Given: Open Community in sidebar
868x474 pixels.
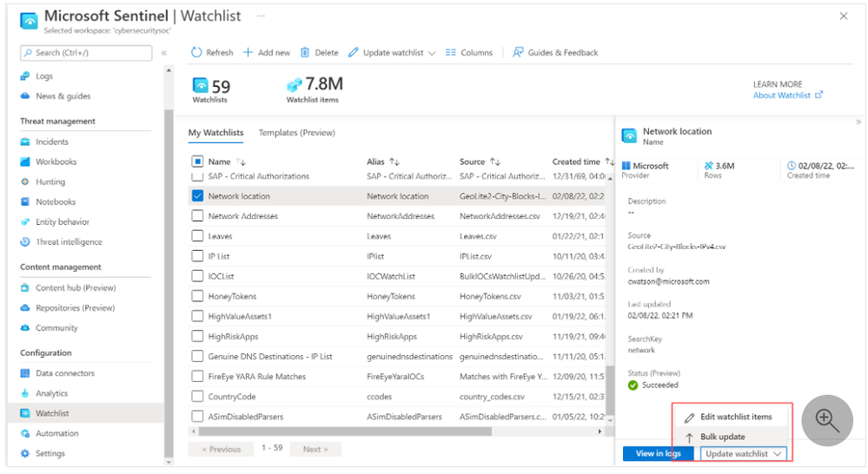Looking at the screenshot, I should (x=56, y=327).
